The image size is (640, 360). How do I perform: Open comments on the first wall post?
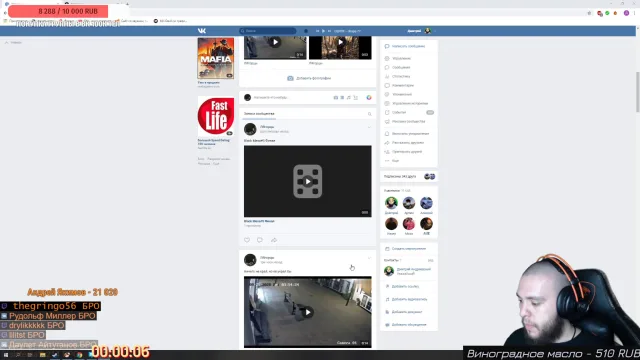(x=260, y=240)
